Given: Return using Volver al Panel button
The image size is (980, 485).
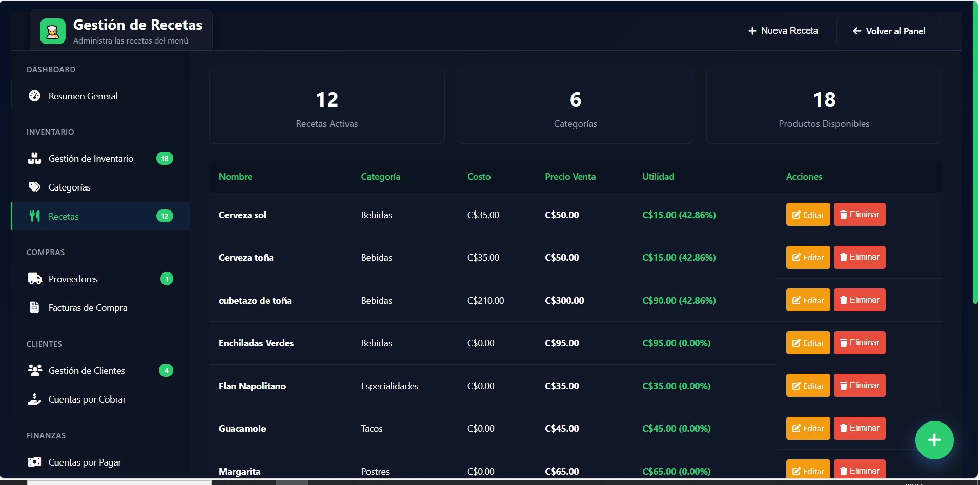Looking at the screenshot, I should pos(889,31).
